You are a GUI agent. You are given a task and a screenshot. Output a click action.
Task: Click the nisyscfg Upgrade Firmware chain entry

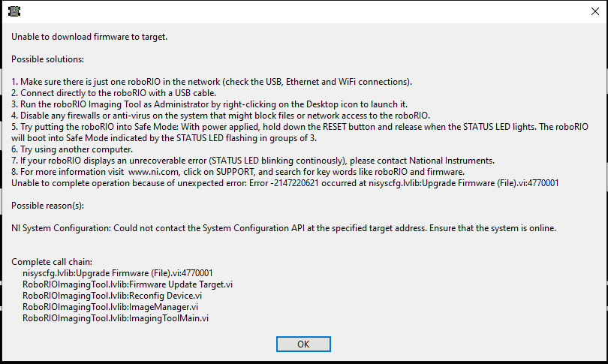point(118,273)
